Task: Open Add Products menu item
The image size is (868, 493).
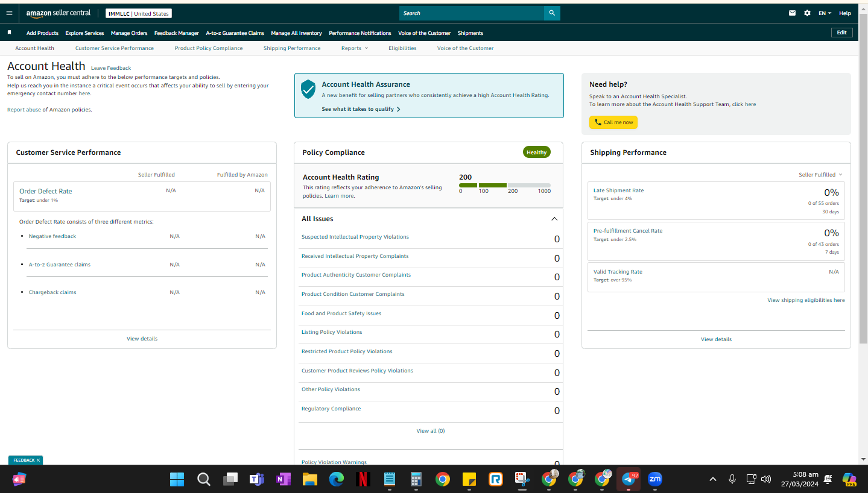Action: click(42, 33)
